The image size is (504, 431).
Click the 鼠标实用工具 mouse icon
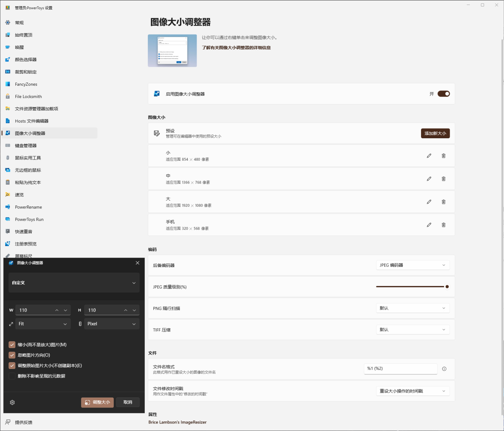point(8,158)
